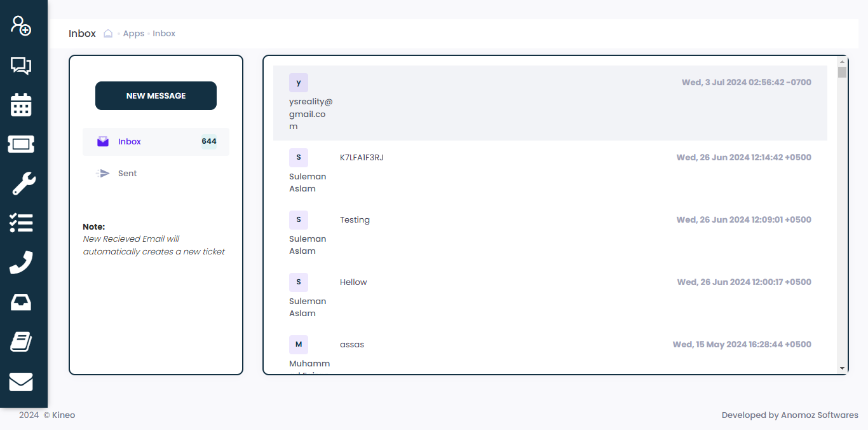The image size is (868, 430).
Task: Open the checklist tasks sidebar icon
Action: point(21,223)
